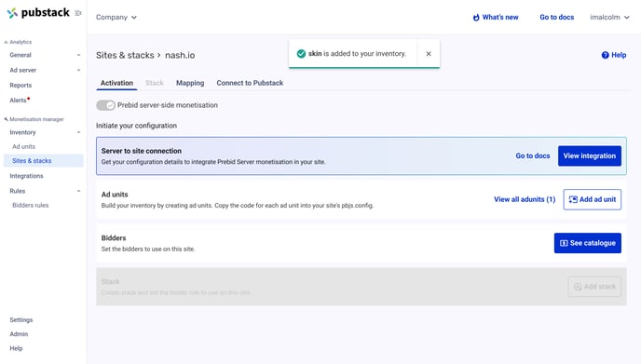The height and width of the screenshot is (364, 641).
Task: Click the pubstack logo
Action: point(38,13)
